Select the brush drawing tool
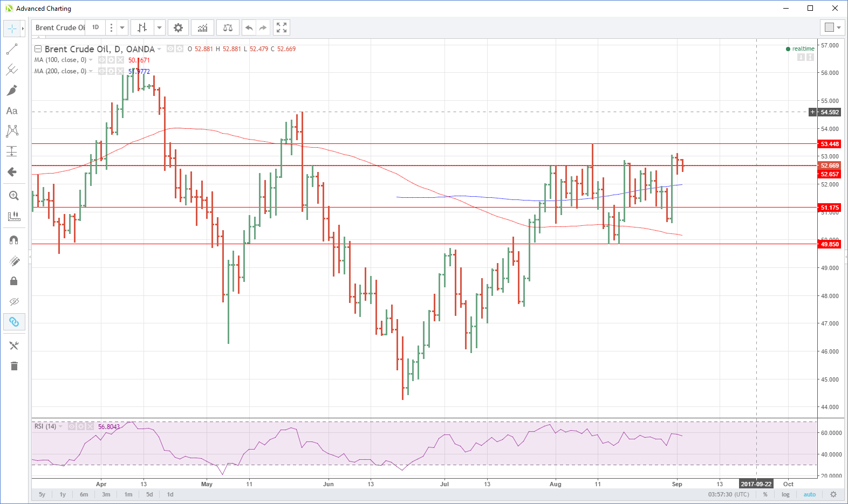848x504 pixels. (12, 90)
